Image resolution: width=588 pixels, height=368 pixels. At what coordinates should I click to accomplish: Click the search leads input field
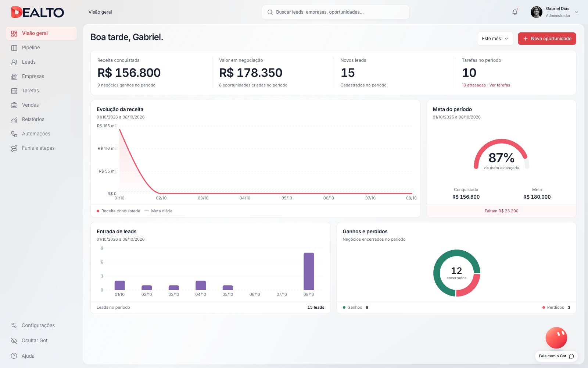336,12
